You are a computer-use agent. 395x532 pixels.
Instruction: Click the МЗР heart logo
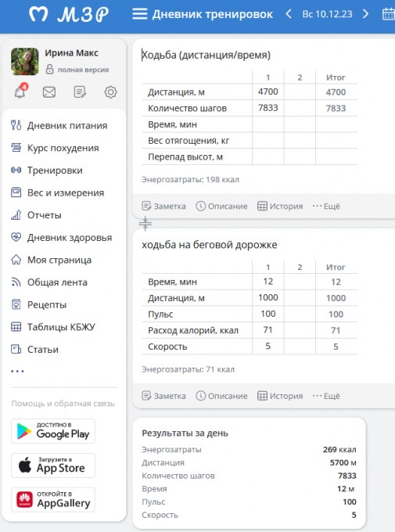coord(38,15)
